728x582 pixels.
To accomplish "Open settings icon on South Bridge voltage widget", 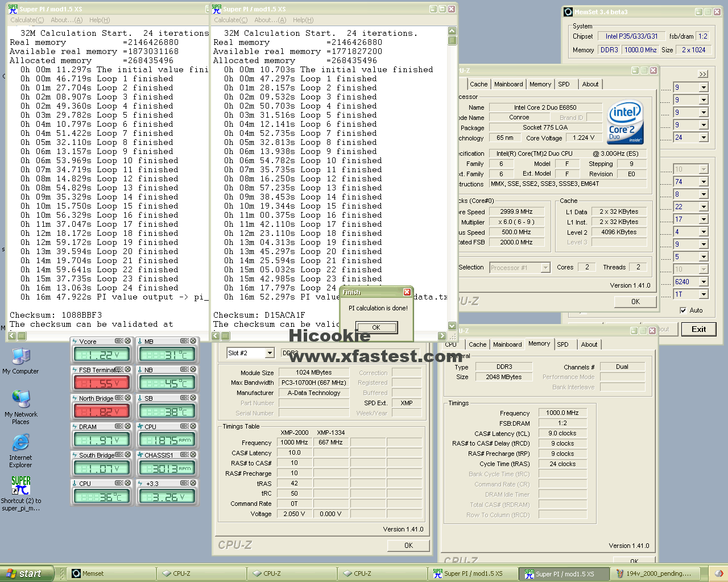I will tap(119, 455).
